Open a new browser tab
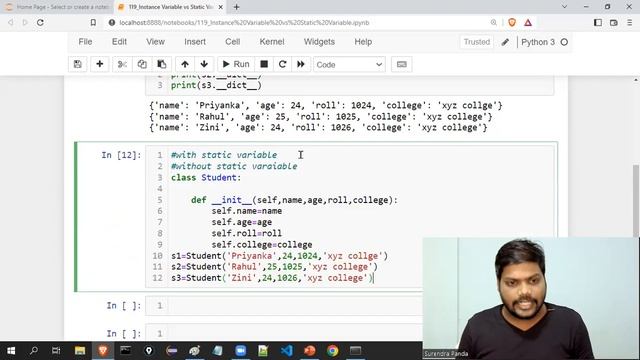Viewport: 640px width, 360px height. (x=236, y=7)
